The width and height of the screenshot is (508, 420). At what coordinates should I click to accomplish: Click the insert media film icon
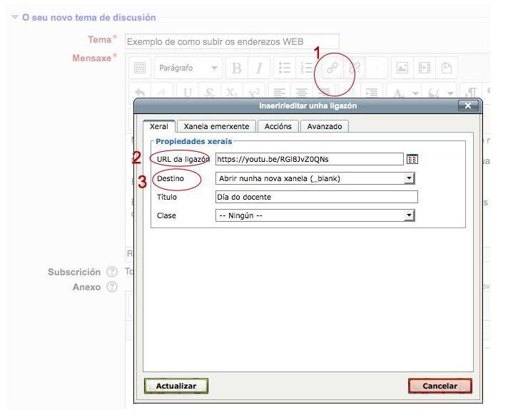click(425, 68)
